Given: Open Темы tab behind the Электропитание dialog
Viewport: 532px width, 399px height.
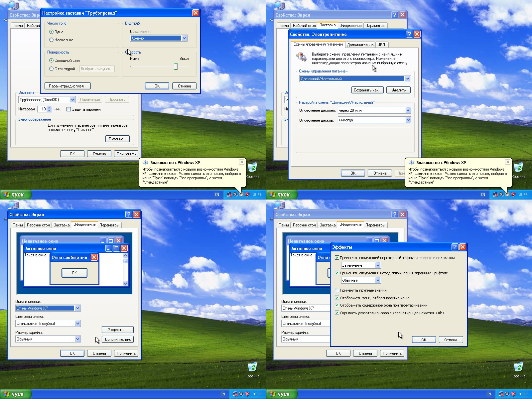Looking at the screenshot, I should [284, 26].
